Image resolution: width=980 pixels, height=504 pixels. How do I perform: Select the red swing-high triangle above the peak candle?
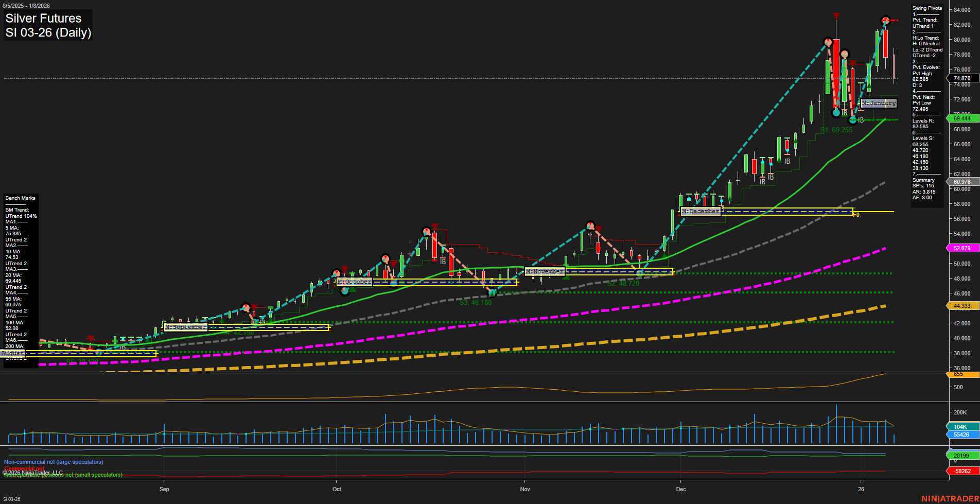tap(836, 15)
